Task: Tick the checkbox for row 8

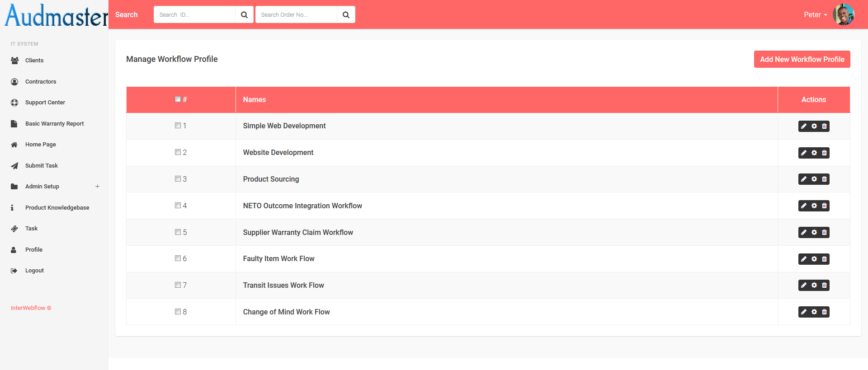Action: point(178,312)
